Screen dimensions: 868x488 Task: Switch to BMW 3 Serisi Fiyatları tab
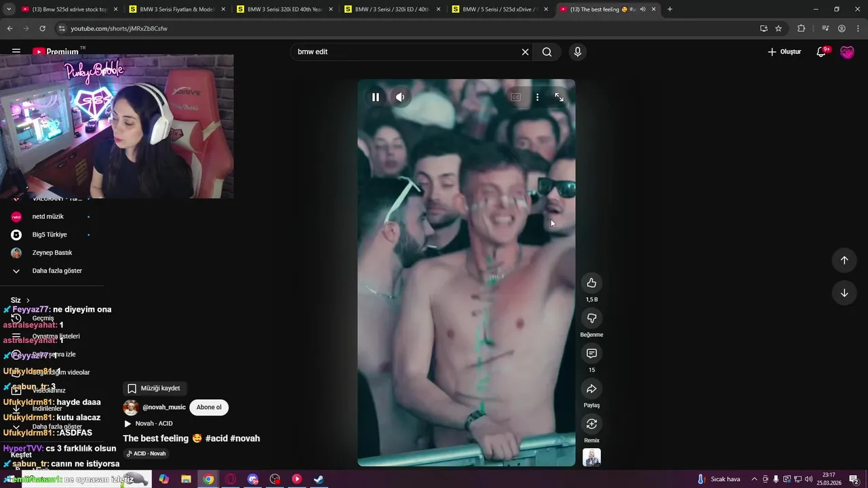click(x=176, y=9)
